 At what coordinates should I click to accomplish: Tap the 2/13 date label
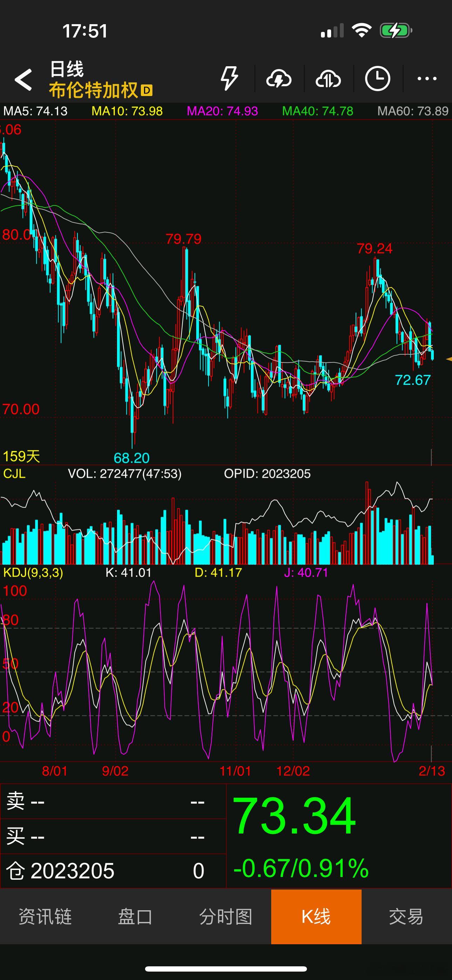coord(432,771)
